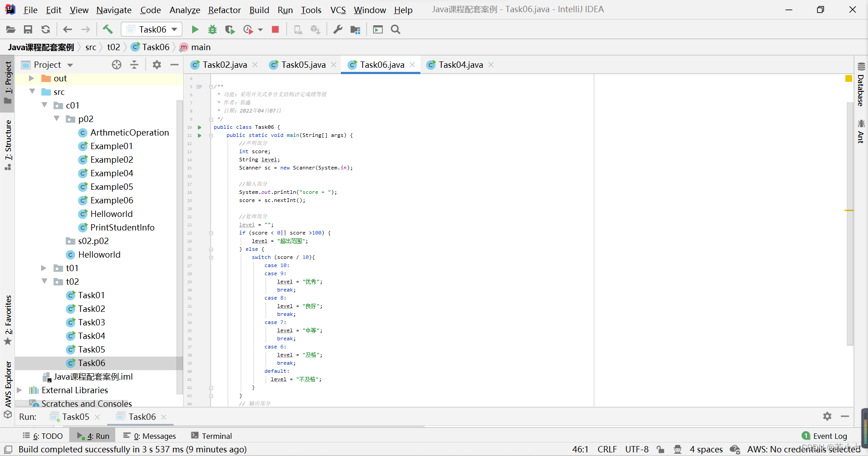868x456 pixels.
Task: Toggle the AWS Explorer panel
Action: point(8,389)
